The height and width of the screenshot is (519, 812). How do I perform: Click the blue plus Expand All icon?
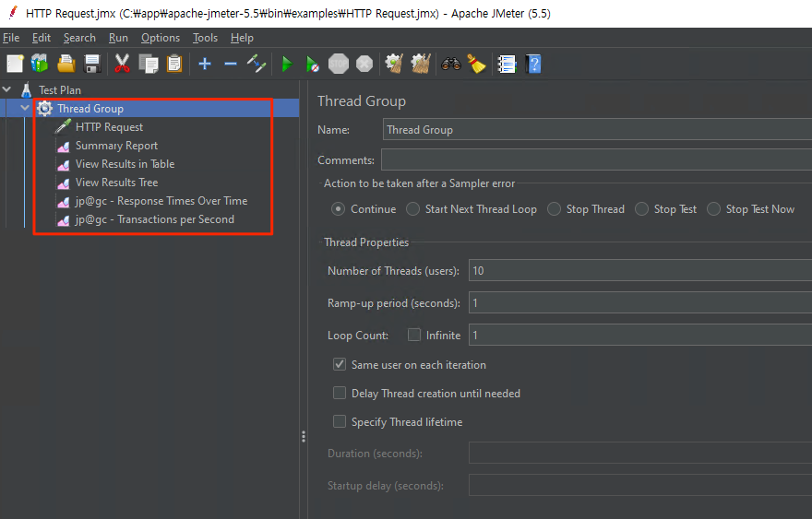(205, 65)
